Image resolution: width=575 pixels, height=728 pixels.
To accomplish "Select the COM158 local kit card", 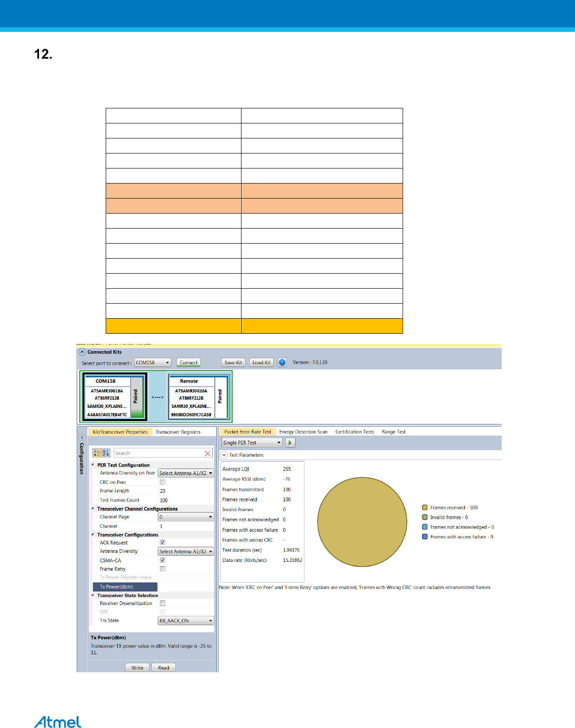I will 115,397.
